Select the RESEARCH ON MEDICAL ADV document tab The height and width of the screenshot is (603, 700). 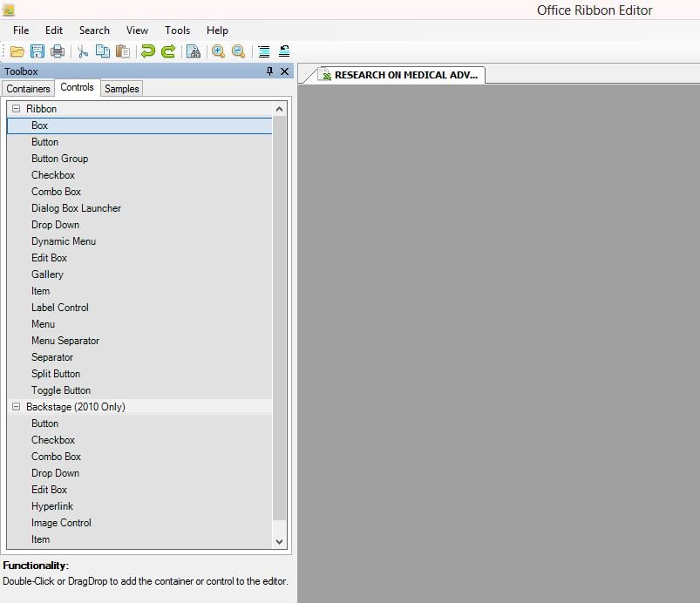[x=401, y=74]
